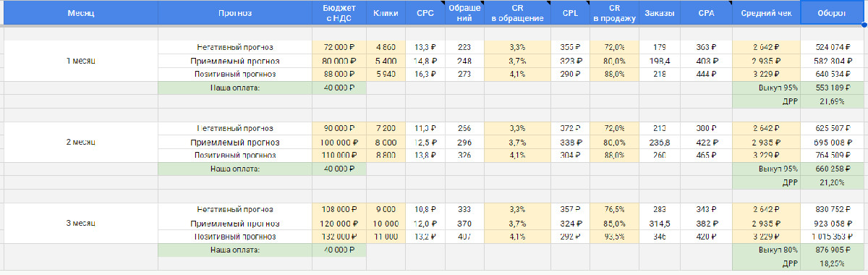This screenshot has width=868, height=275.
Task: Select the CPC header cell
Action: 425,13
